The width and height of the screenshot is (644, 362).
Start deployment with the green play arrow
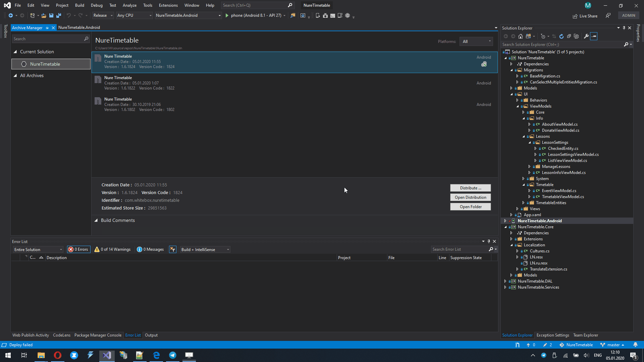pos(227,15)
